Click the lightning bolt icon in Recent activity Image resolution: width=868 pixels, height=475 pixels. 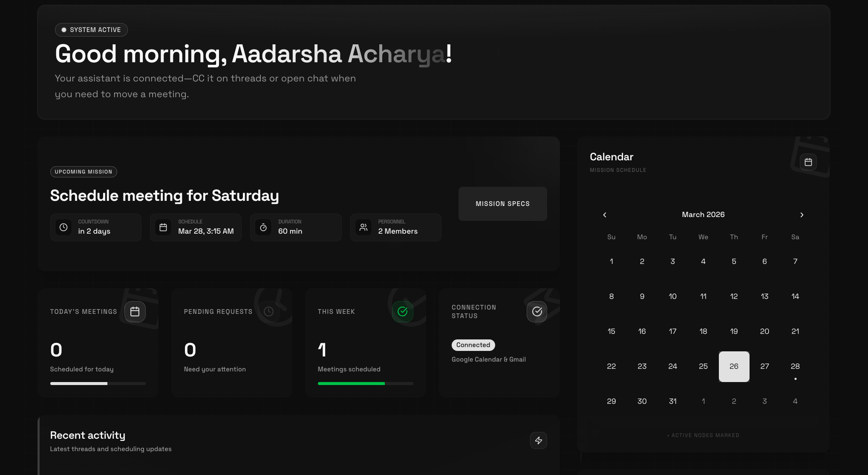pyautogui.click(x=538, y=440)
